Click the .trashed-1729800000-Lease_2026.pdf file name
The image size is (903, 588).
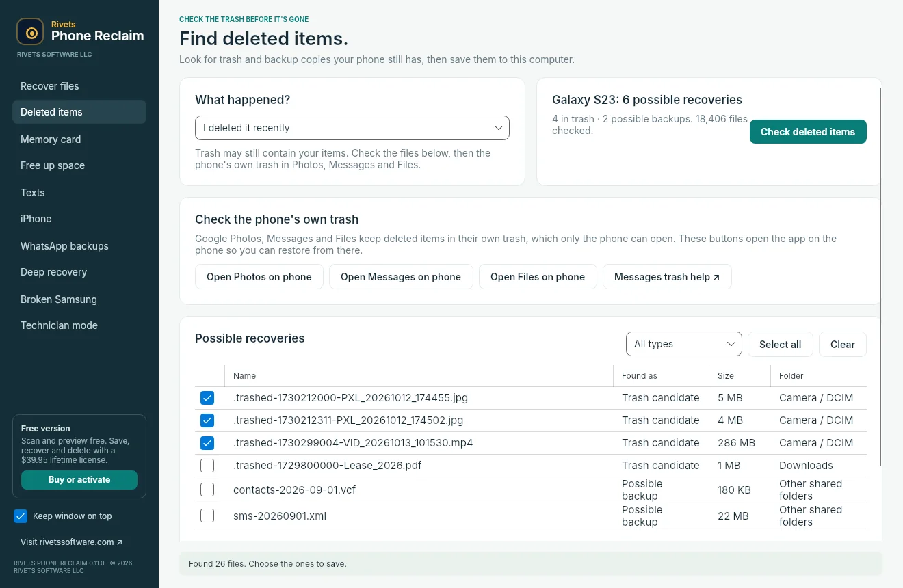click(x=327, y=466)
